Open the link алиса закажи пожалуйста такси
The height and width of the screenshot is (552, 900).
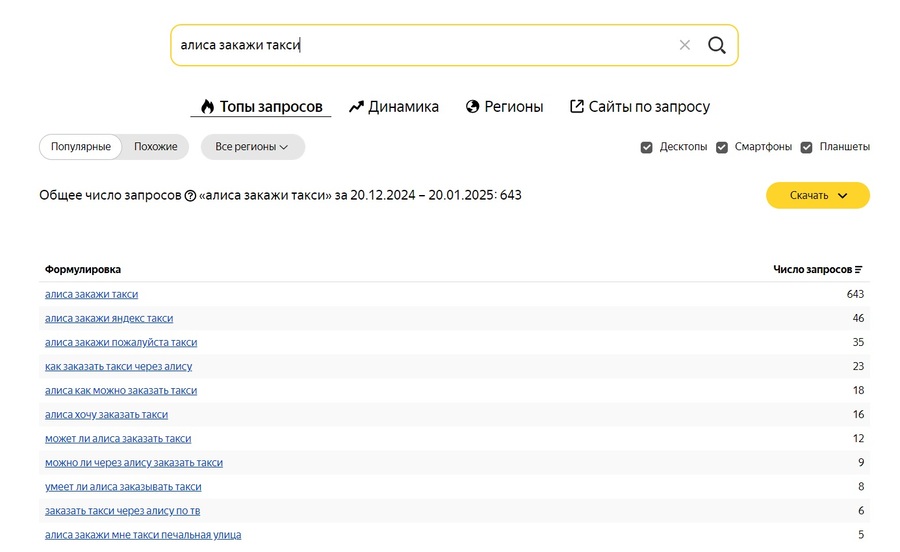point(121,343)
